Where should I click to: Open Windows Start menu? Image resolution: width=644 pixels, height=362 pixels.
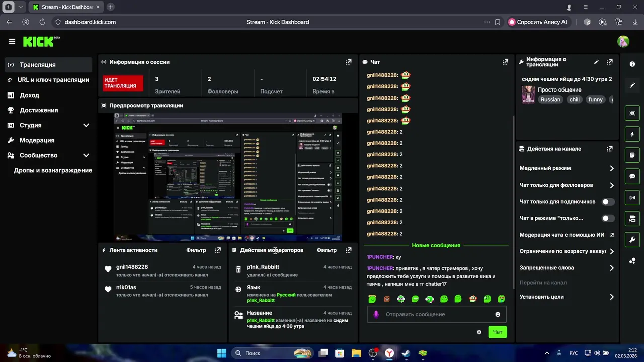coord(221,353)
